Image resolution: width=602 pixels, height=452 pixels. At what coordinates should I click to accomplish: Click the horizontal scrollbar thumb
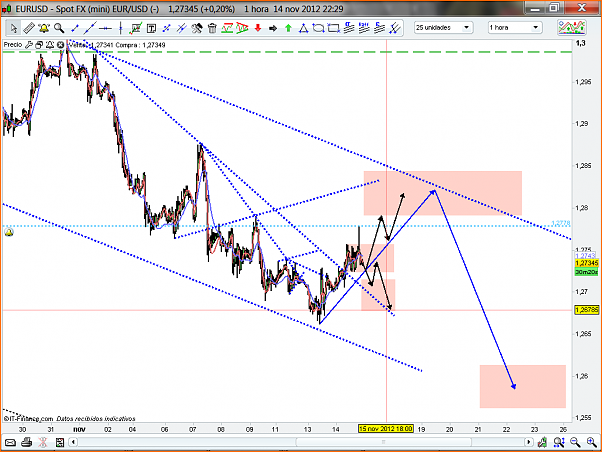click(383, 442)
